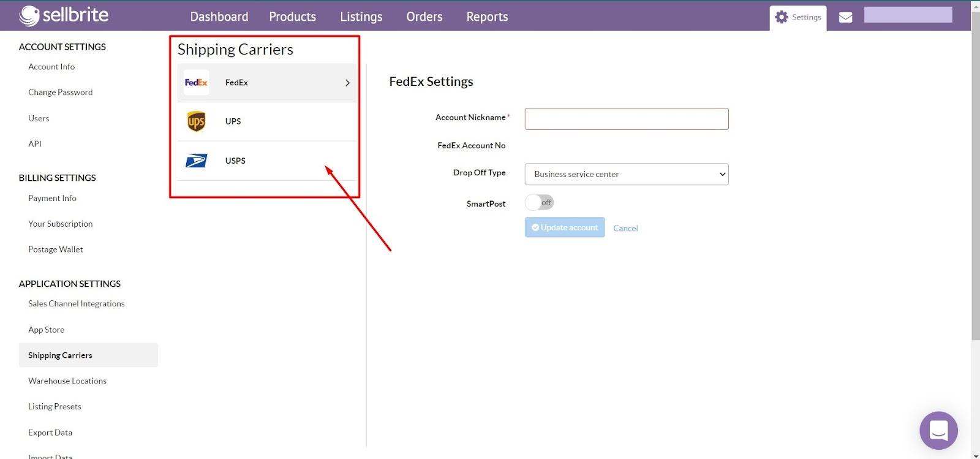Open the Products menu
The width and height of the screenshot is (980, 459).
pos(293,17)
